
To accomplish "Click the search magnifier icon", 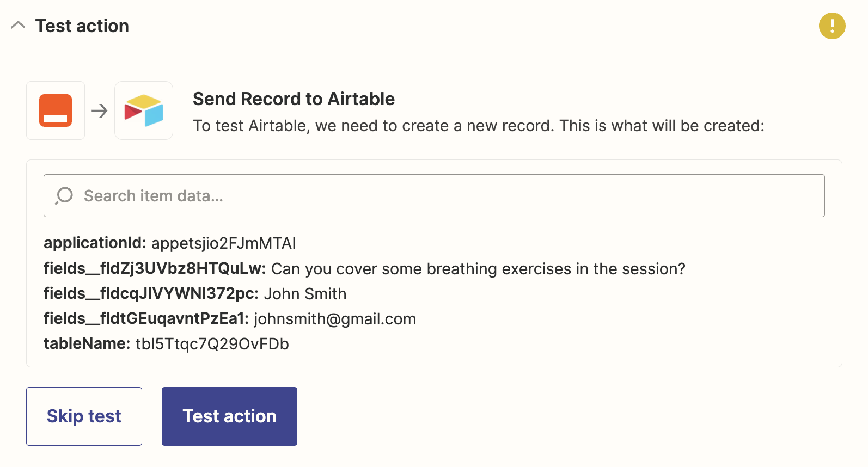I will click(64, 196).
